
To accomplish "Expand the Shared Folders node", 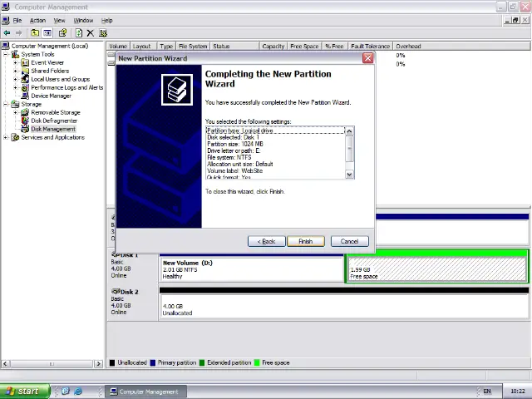I will pos(15,71).
